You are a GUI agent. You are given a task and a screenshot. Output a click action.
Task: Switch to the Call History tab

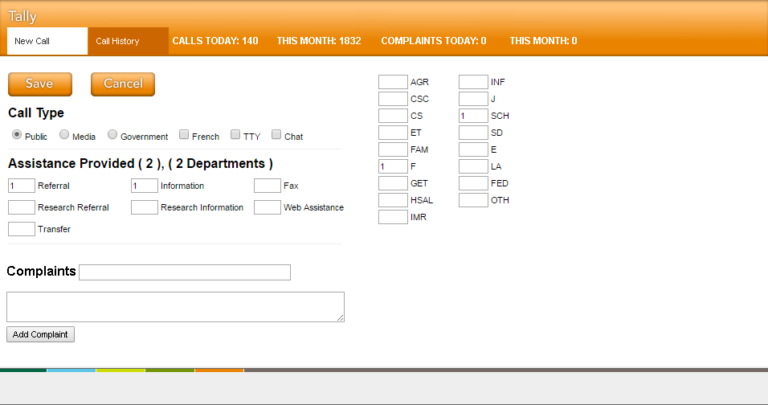click(128, 41)
